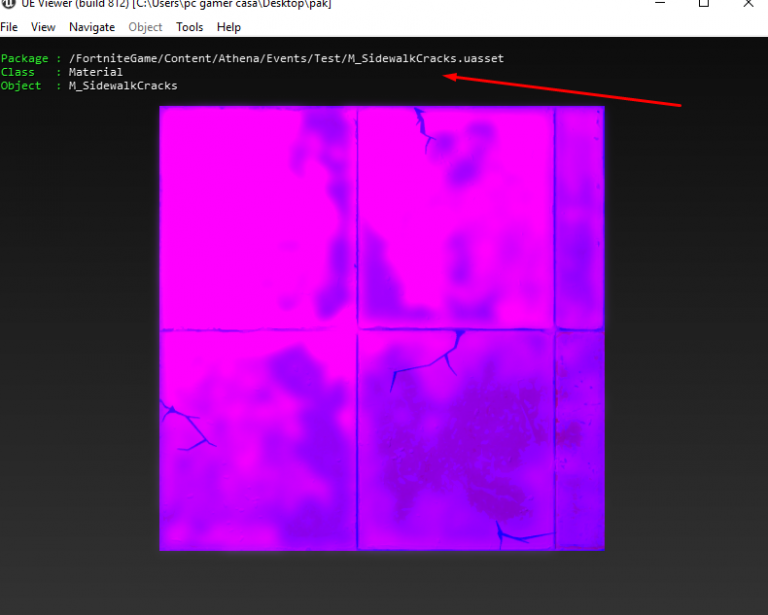Click the bottom-left tile of the sidewalk texture

coord(257,440)
